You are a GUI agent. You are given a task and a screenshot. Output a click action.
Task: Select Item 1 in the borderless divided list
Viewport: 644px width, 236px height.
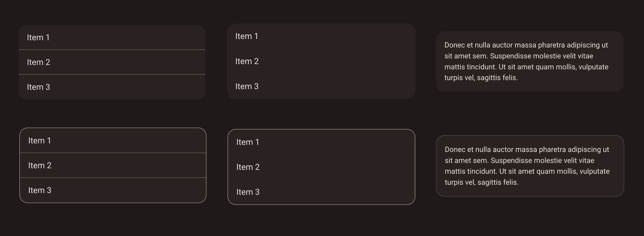click(38, 38)
